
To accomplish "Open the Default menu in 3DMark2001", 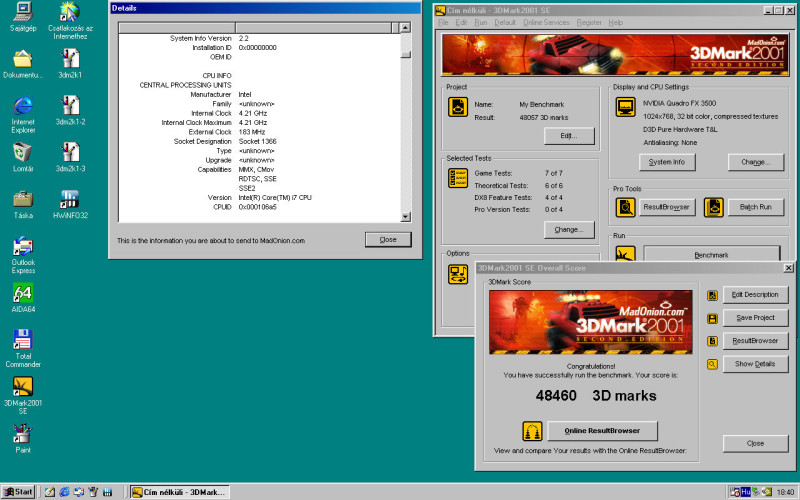I will (x=505, y=22).
